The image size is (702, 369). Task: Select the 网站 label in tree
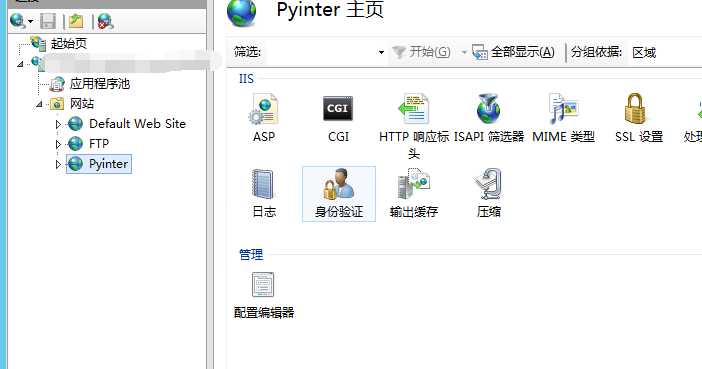82,104
